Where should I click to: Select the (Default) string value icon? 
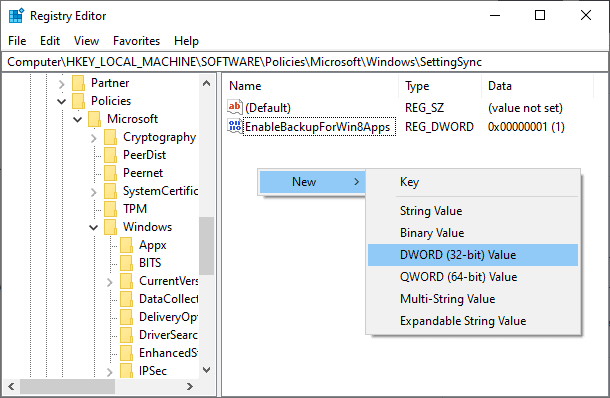(x=235, y=107)
